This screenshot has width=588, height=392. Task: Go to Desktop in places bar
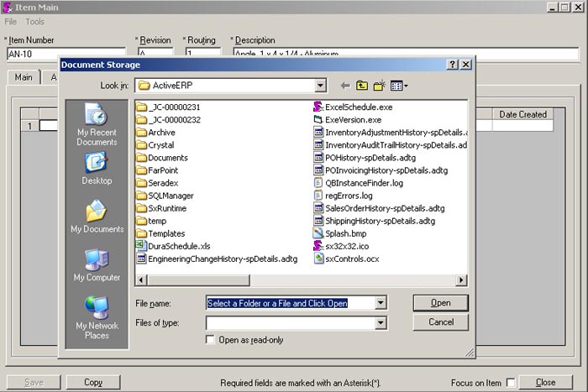pyautogui.click(x=97, y=168)
